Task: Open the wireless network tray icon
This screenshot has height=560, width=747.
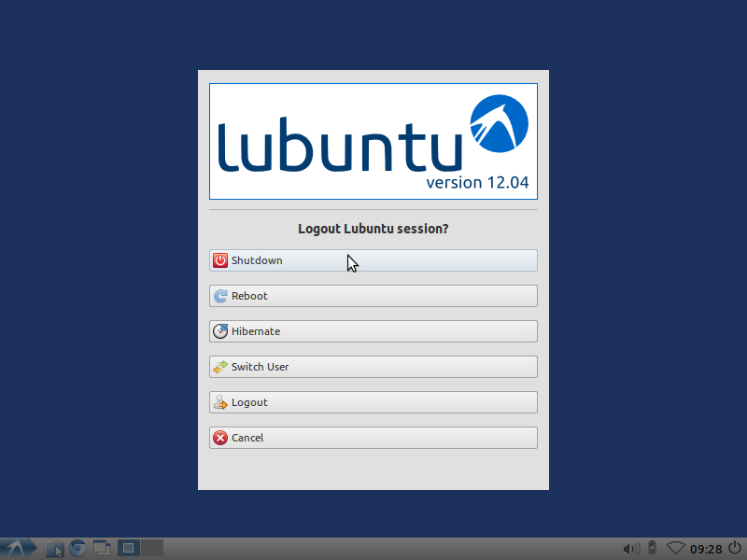Action: tap(675, 549)
